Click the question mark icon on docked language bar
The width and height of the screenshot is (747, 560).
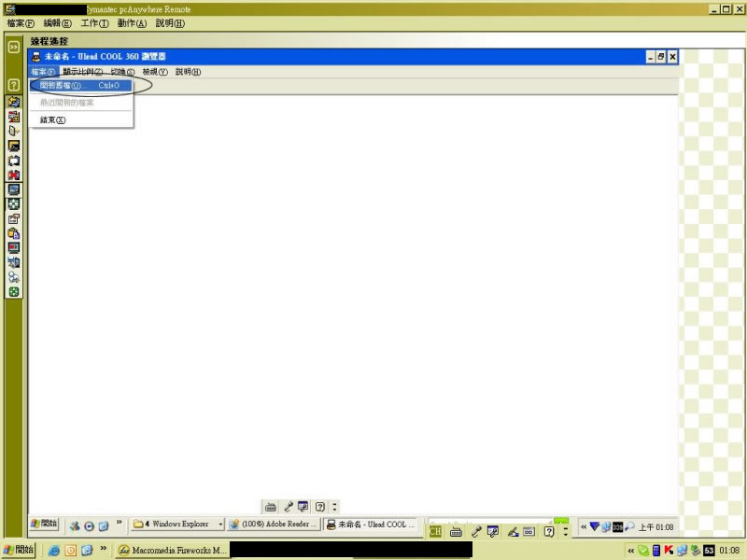(549, 532)
